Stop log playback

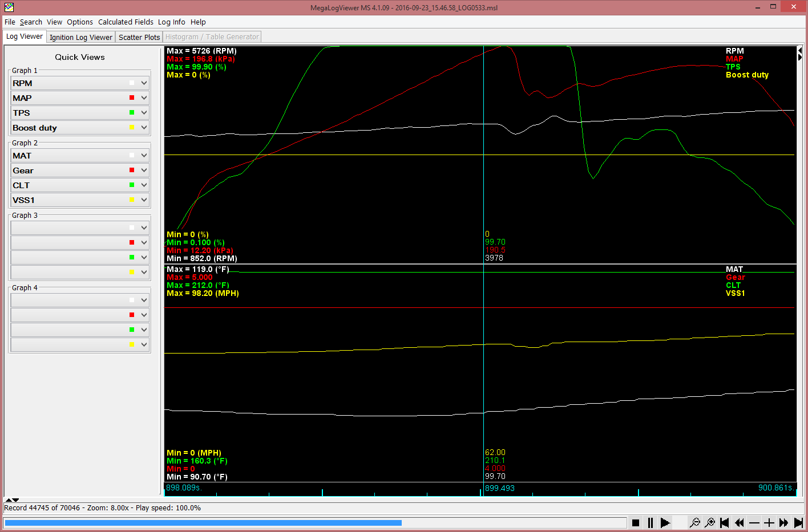pos(635,523)
